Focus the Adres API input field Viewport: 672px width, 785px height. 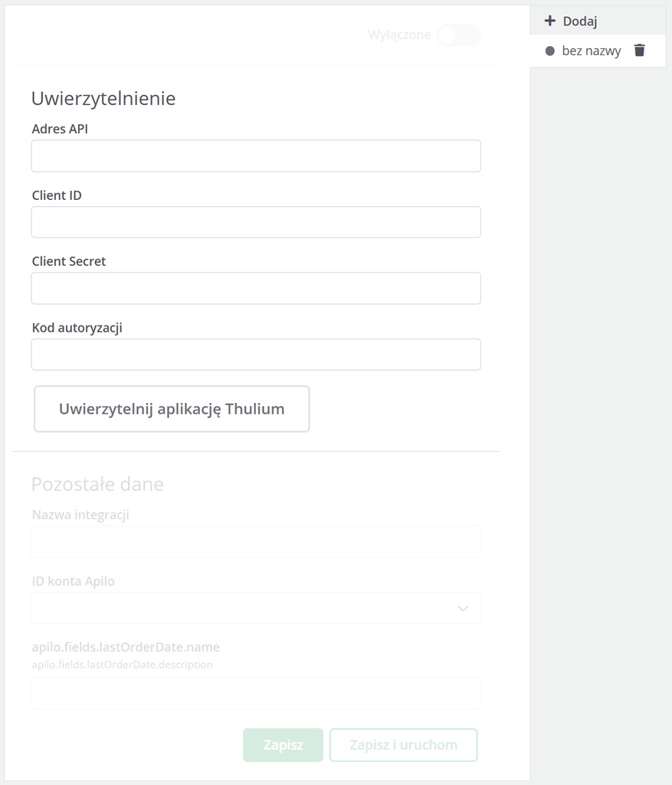(x=256, y=156)
